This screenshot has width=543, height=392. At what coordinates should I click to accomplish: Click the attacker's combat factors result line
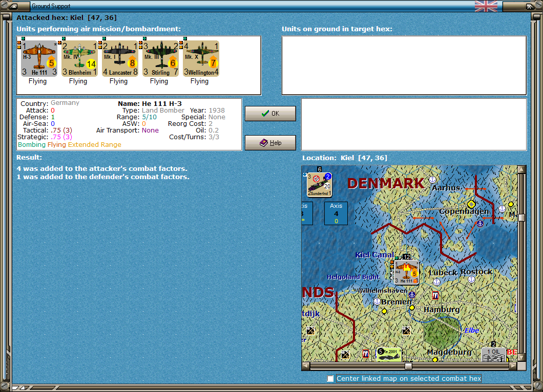(x=102, y=168)
